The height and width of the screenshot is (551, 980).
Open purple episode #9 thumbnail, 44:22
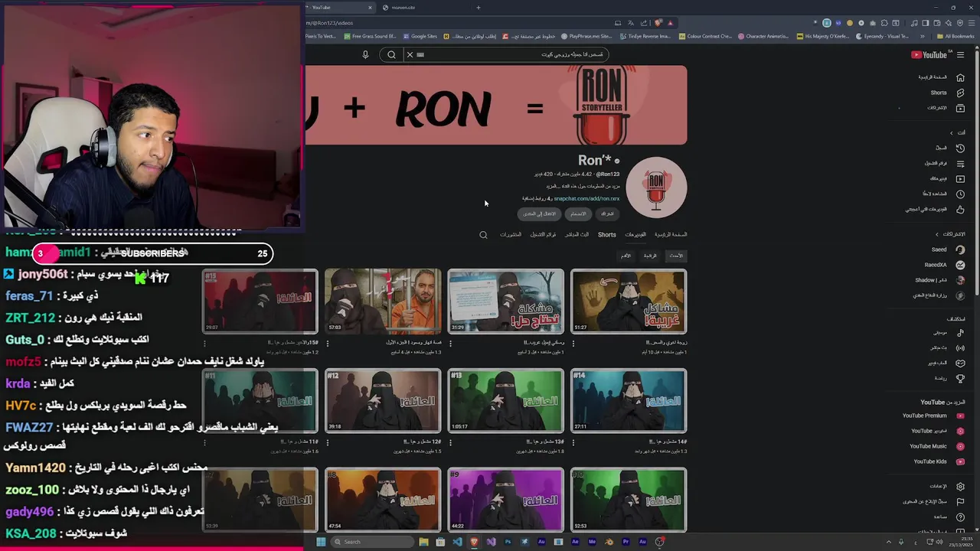point(505,500)
